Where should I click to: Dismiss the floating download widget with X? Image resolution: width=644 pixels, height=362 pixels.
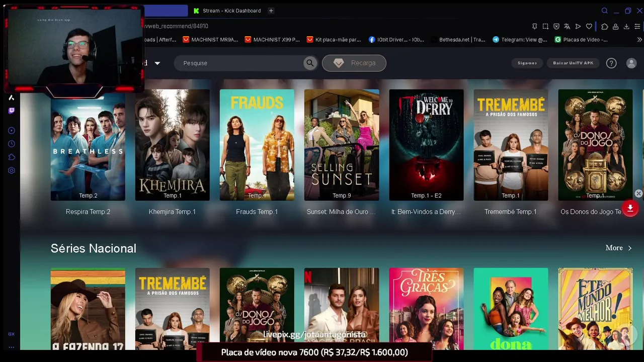coord(638,194)
